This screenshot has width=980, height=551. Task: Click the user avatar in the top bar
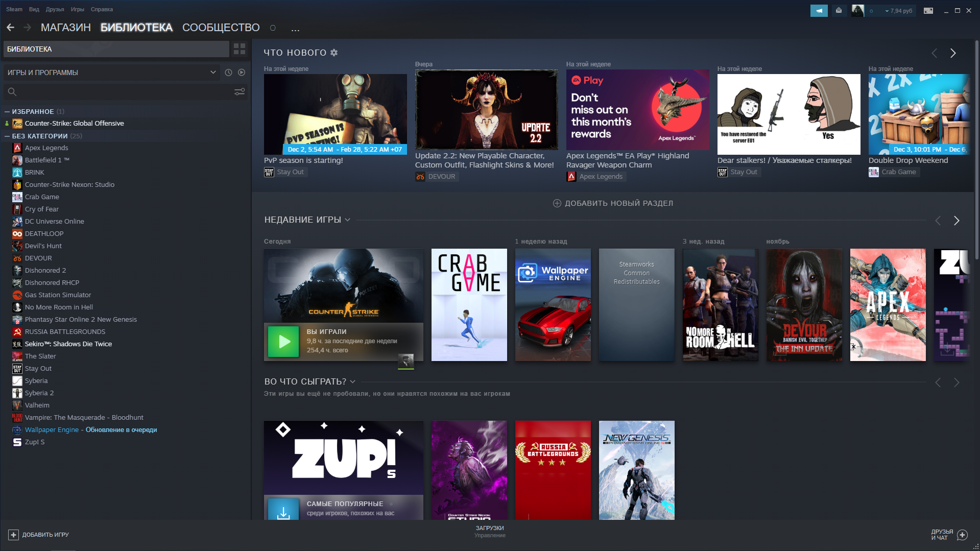[858, 11]
